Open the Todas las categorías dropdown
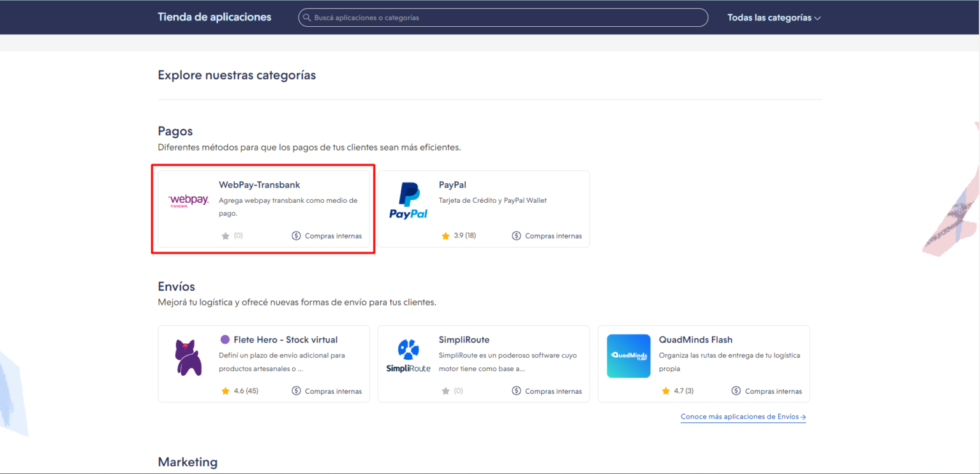Viewport: 980px width, 474px height. click(x=769, y=17)
